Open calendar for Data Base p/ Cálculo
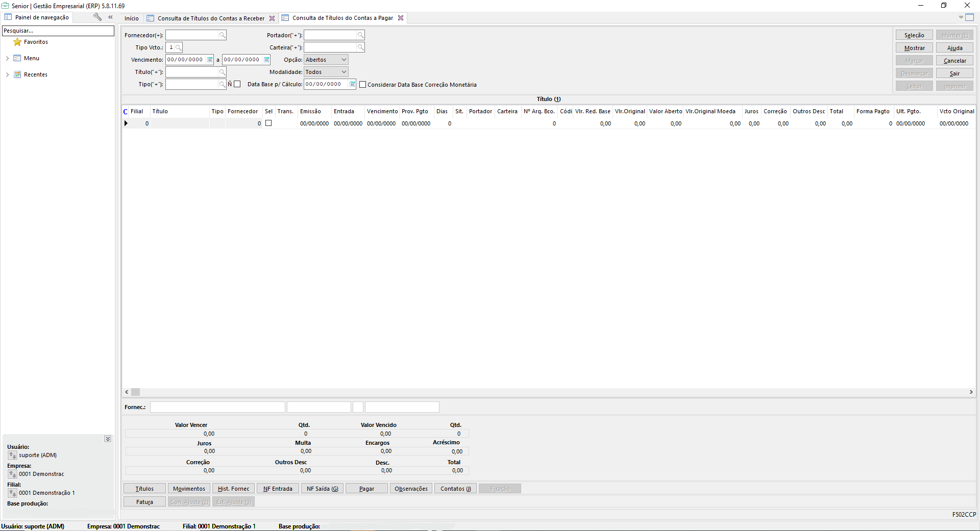The width and height of the screenshot is (980, 531). (352, 84)
